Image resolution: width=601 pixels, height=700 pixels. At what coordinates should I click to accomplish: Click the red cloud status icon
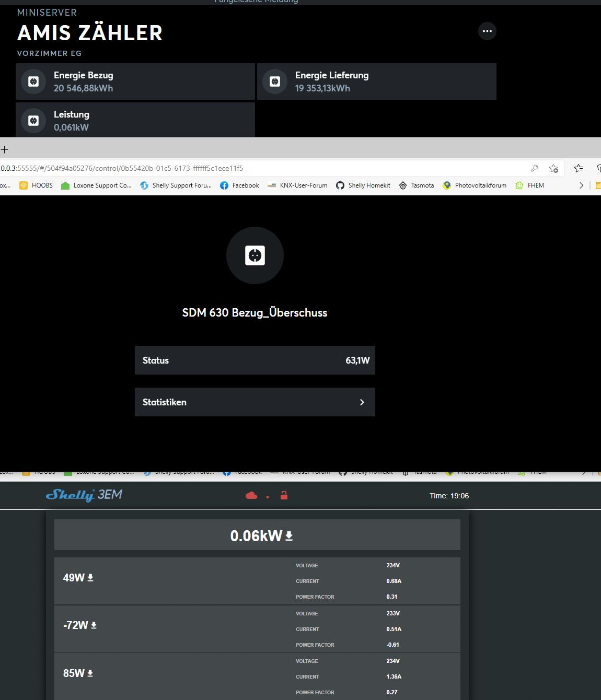pyautogui.click(x=251, y=495)
